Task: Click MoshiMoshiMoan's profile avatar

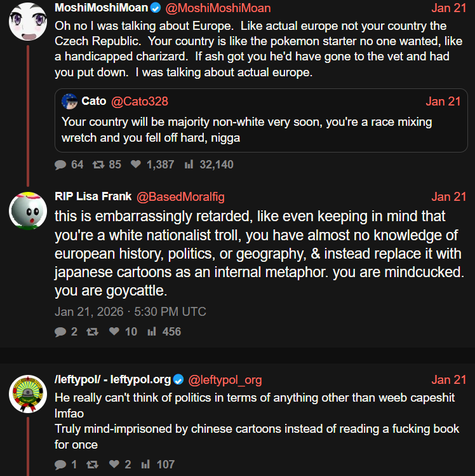Action: click(27, 20)
